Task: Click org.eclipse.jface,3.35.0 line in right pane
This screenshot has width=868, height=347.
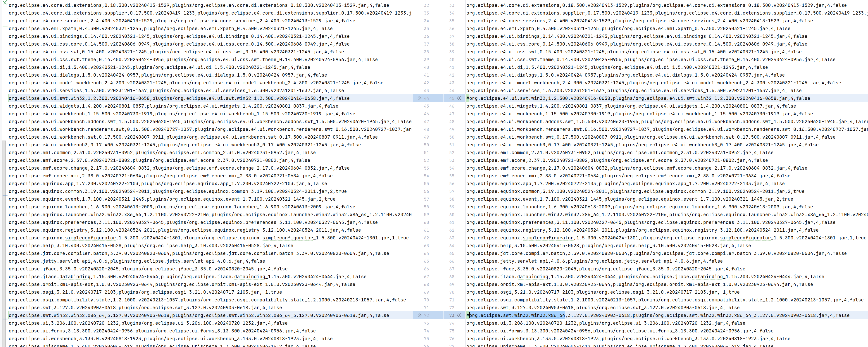Action: click(x=606, y=269)
